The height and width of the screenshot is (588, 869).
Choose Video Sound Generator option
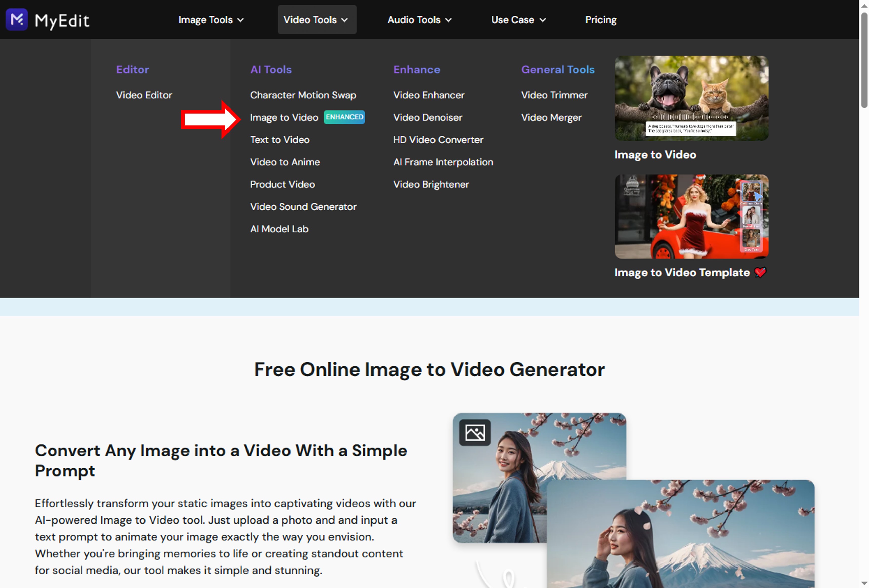(303, 207)
